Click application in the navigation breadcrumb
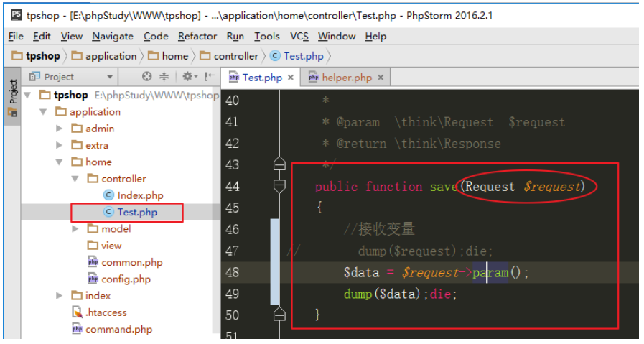Screen dimensions: 644x344 pyautogui.click(x=104, y=56)
